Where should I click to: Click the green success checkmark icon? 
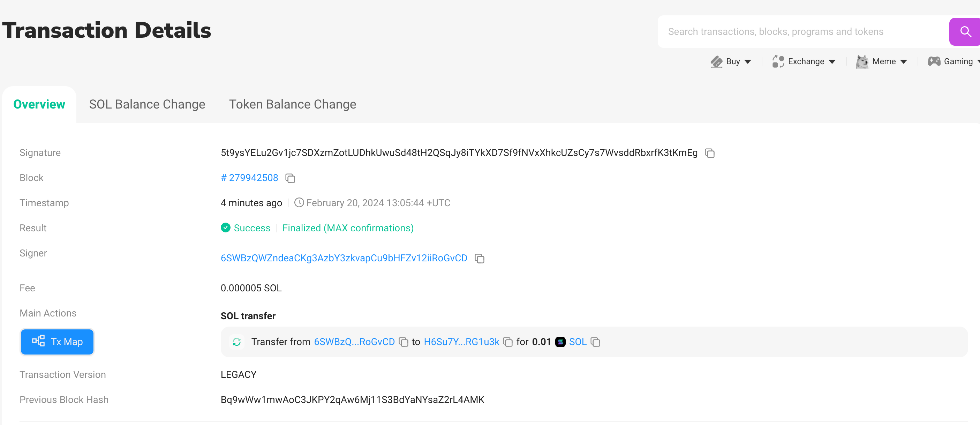(226, 228)
